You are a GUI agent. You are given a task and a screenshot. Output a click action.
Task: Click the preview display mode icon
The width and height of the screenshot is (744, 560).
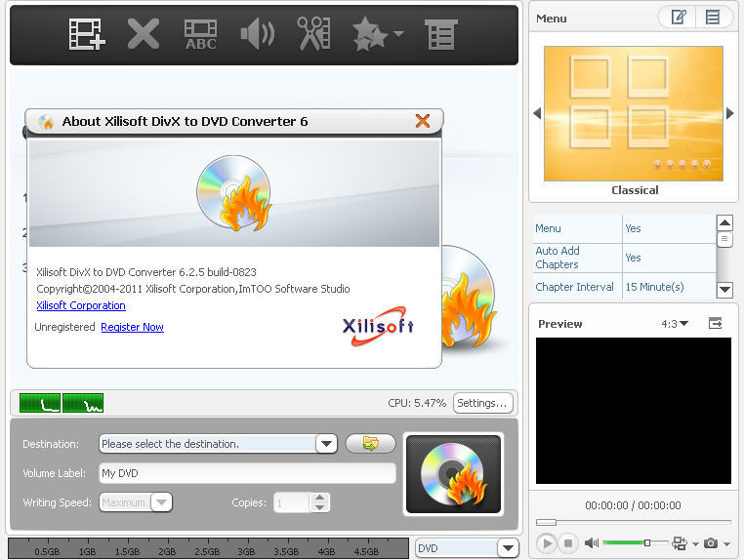pyautogui.click(x=680, y=543)
